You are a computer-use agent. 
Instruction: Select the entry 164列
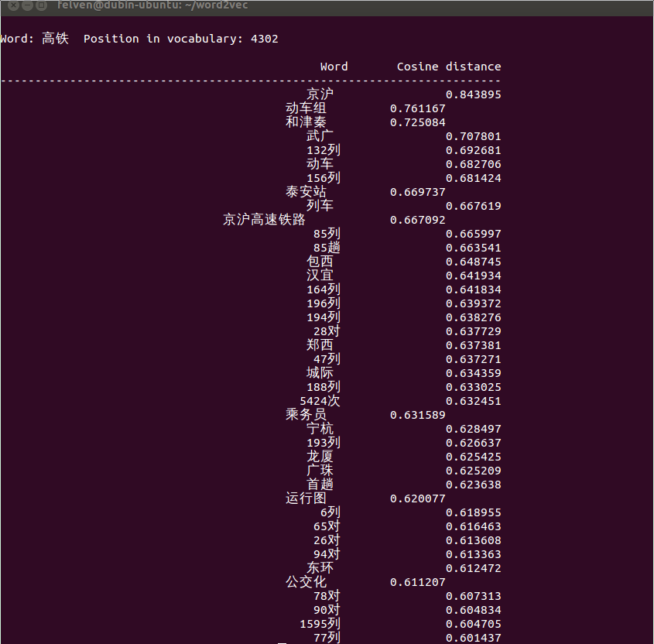pos(324,289)
